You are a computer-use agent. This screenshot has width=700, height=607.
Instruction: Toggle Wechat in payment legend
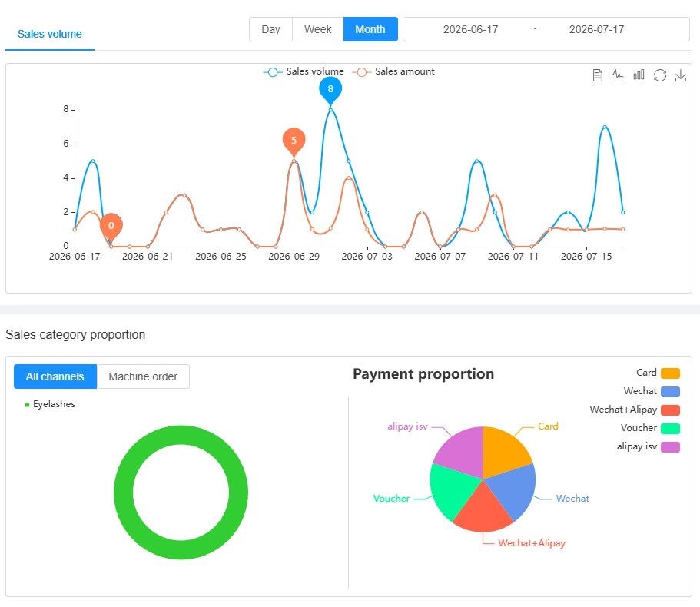click(x=652, y=391)
